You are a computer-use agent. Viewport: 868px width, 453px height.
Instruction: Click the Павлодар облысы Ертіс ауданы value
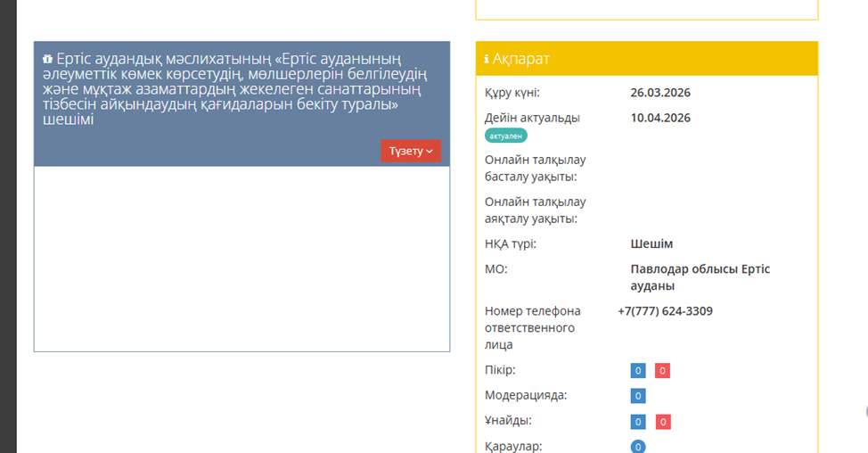[700, 277]
